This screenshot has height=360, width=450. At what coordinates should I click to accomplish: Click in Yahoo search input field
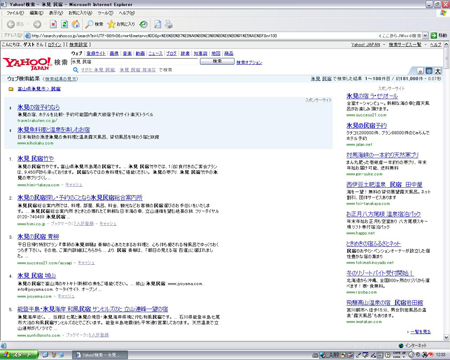pyautogui.click(x=134, y=62)
